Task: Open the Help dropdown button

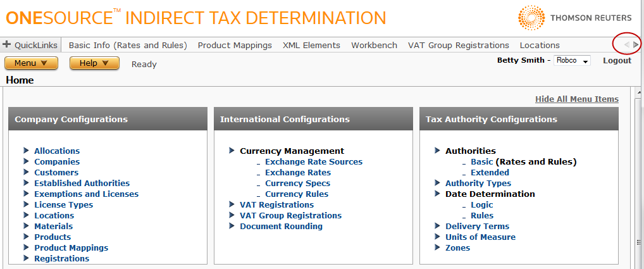Action: (x=94, y=63)
